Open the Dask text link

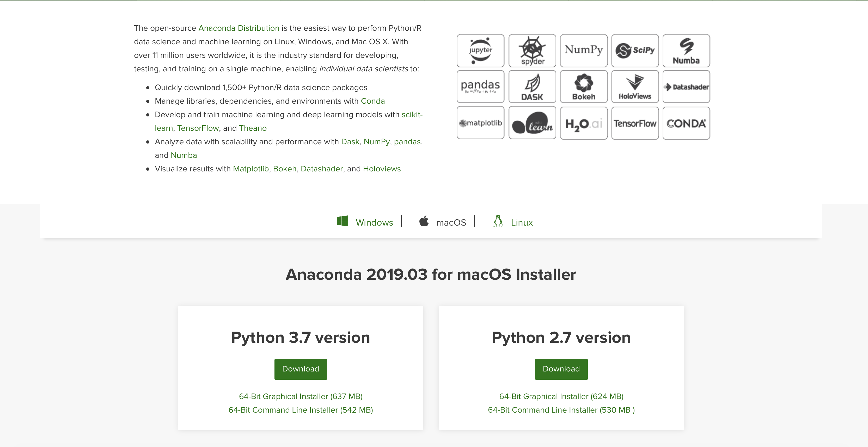point(350,142)
